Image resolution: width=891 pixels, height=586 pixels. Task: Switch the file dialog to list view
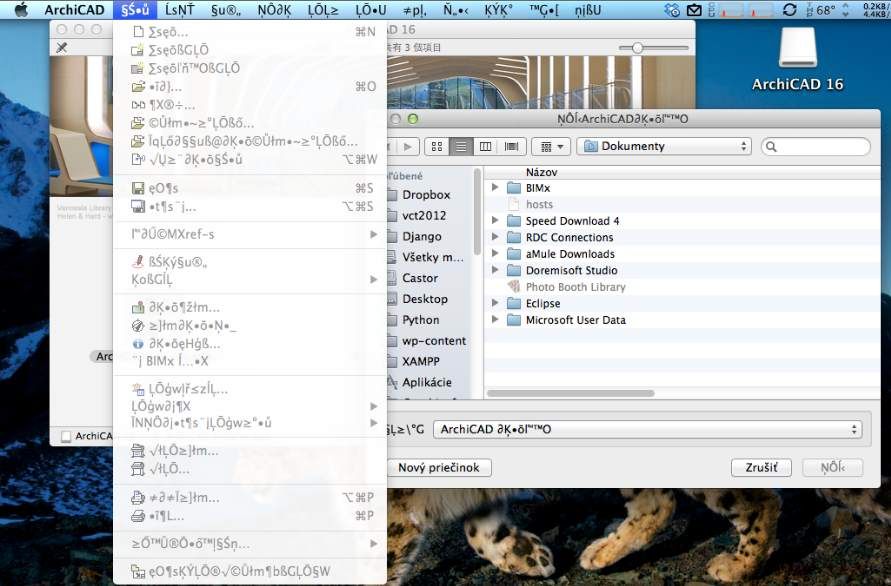(461, 147)
